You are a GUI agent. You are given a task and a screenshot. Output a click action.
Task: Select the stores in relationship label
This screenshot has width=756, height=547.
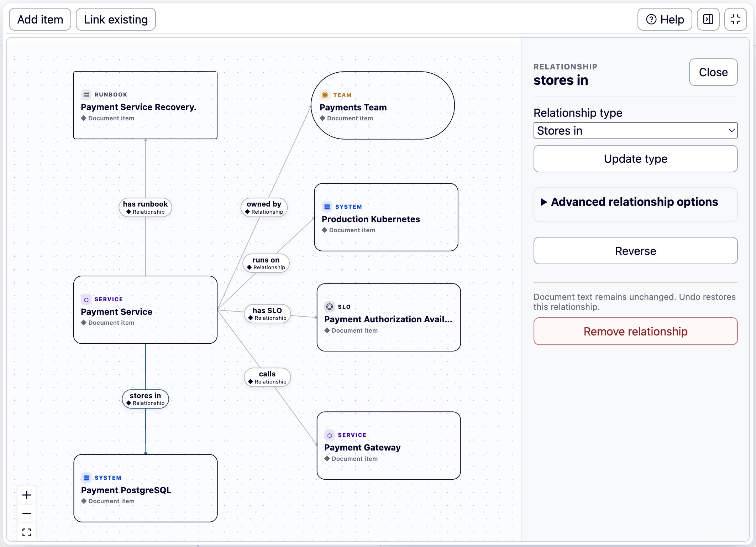[145, 399]
